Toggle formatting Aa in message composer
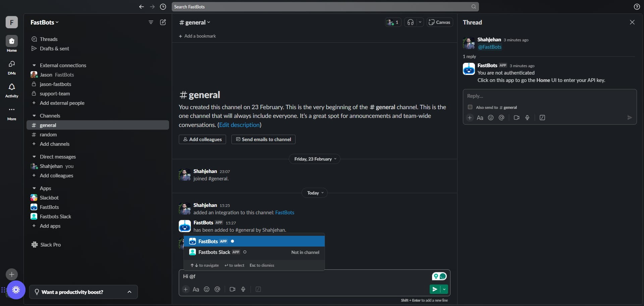644x306 pixels. pos(196,289)
